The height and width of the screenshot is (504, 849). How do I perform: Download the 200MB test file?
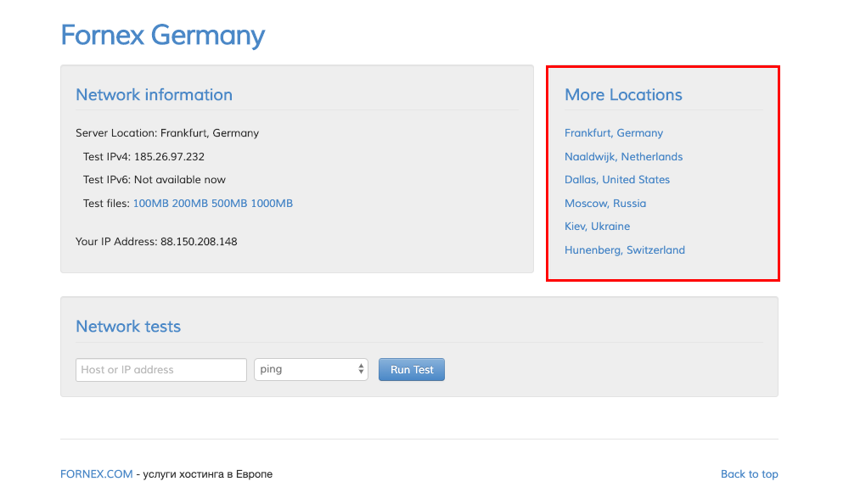(x=189, y=204)
